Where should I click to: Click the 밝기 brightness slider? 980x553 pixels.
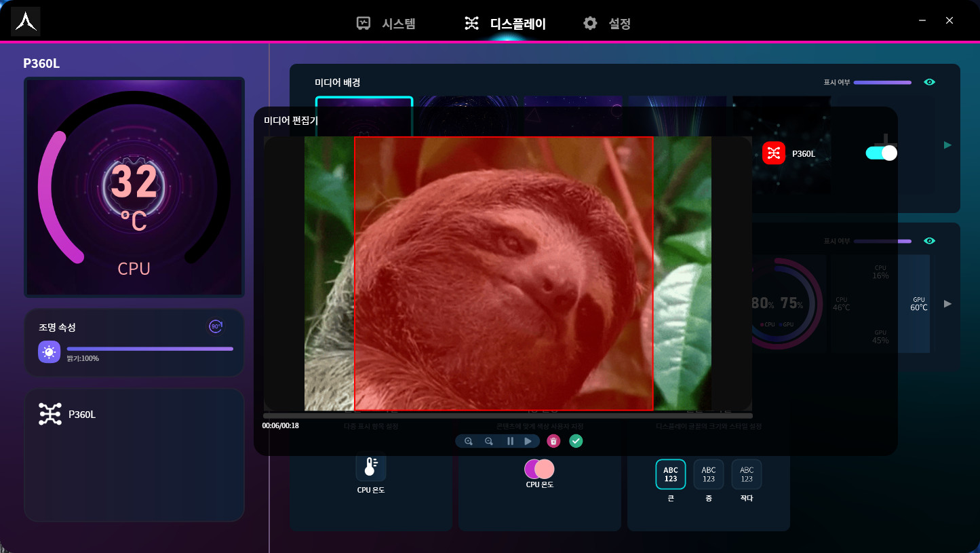150,349
